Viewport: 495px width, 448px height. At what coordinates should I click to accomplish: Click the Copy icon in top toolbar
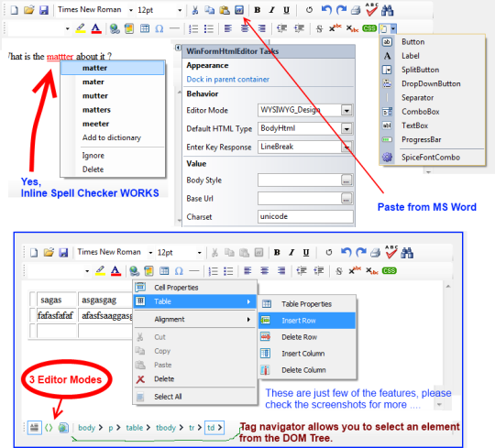(x=209, y=10)
